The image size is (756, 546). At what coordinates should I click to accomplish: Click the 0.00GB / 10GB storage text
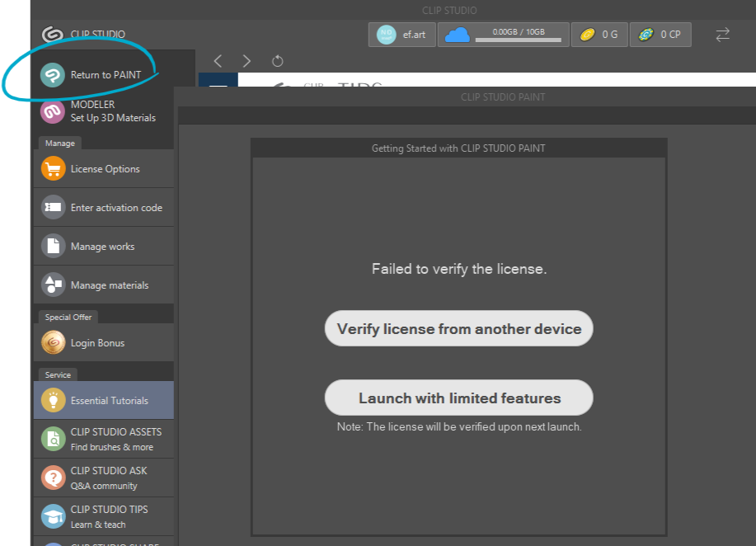click(519, 32)
